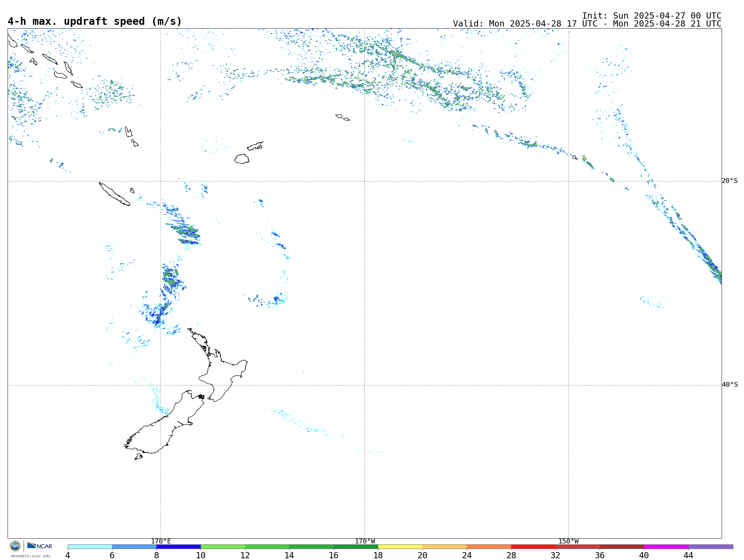The height and width of the screenshot is (560, 744).
Task: Open the ensemble.ucar.edu link text
Action: (30, 556)
